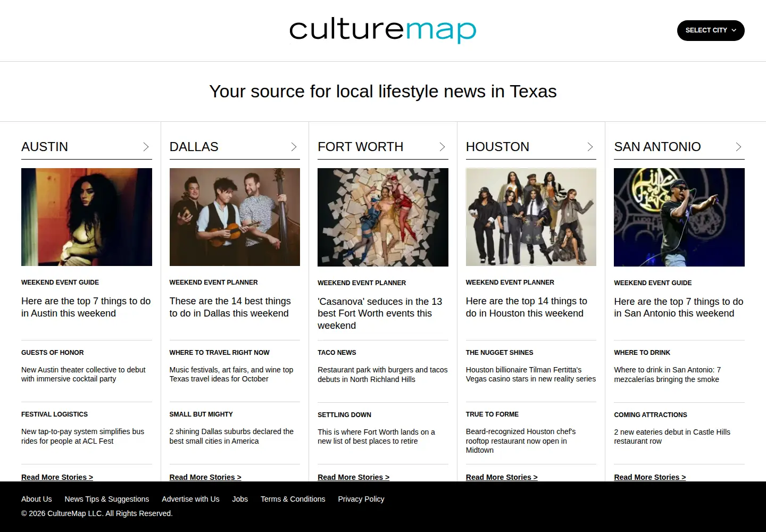Viewport: 766px width, 532px height.
Task: Click Read More Stories under San Antonio
Action: (650, 477)
